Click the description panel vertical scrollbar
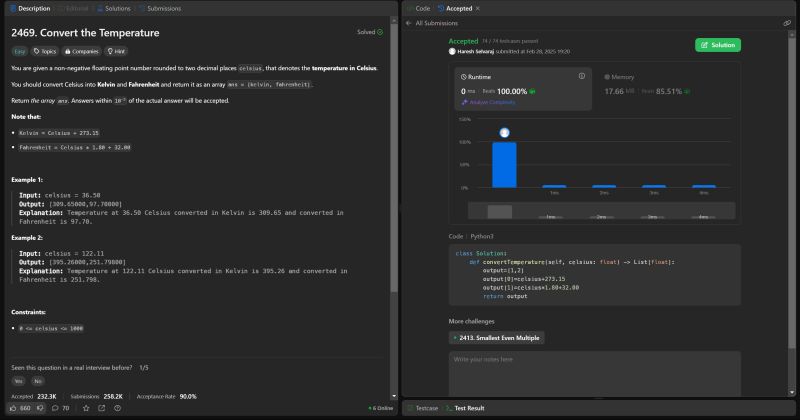The image size is (800, 420). [x=393, y=158]
